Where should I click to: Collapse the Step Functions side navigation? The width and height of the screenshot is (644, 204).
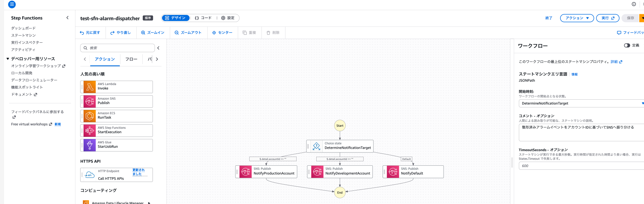67,18
